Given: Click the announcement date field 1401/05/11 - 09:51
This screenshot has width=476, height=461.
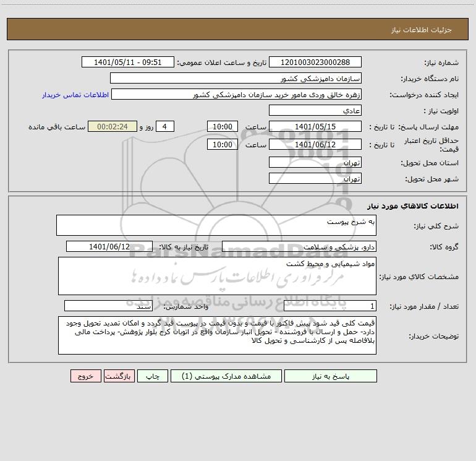Looking at the screenshot, I should tap(128, 62).
